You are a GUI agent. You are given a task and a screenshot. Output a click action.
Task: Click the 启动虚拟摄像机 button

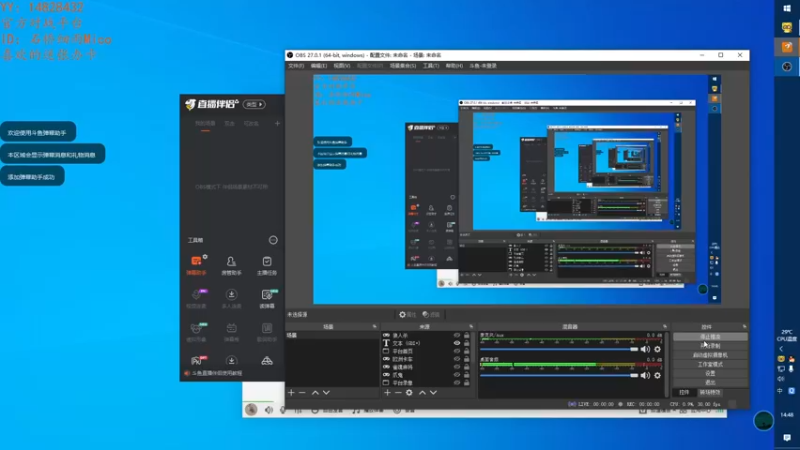pos(710,355)
